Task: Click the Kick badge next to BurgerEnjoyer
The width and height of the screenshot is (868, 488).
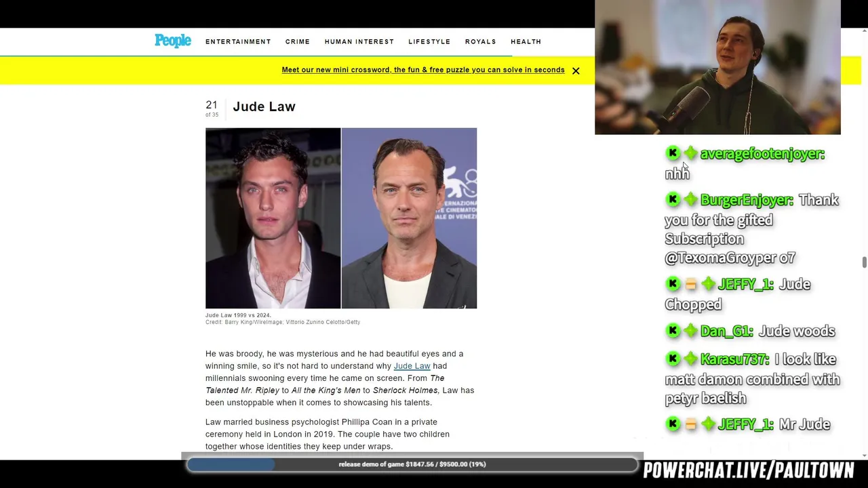Action: click(673, 199)
